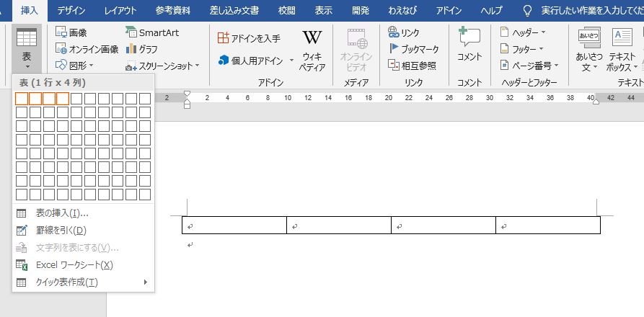Open the テキストボックス dropdown

[622, 50]
